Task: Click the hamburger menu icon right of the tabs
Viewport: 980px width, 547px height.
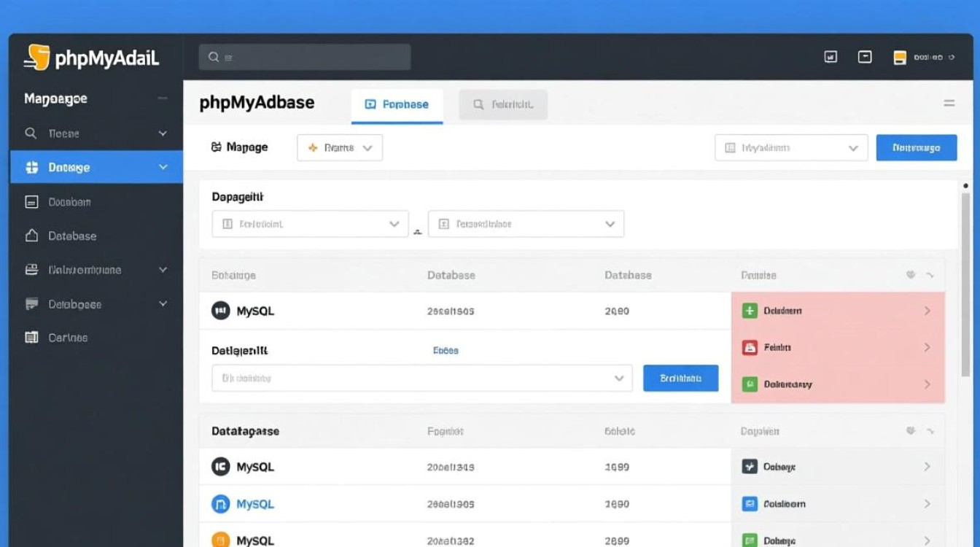Action: (x=949, y=104)
